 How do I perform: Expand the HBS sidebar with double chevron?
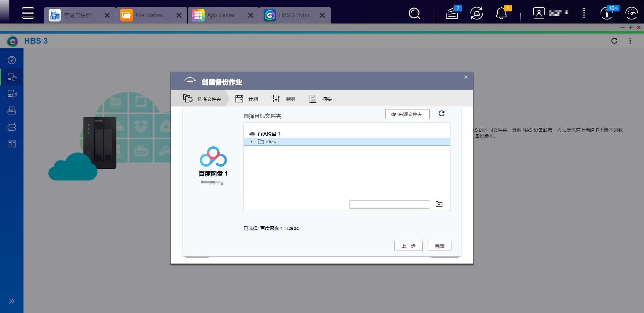[x=12, y=301]
